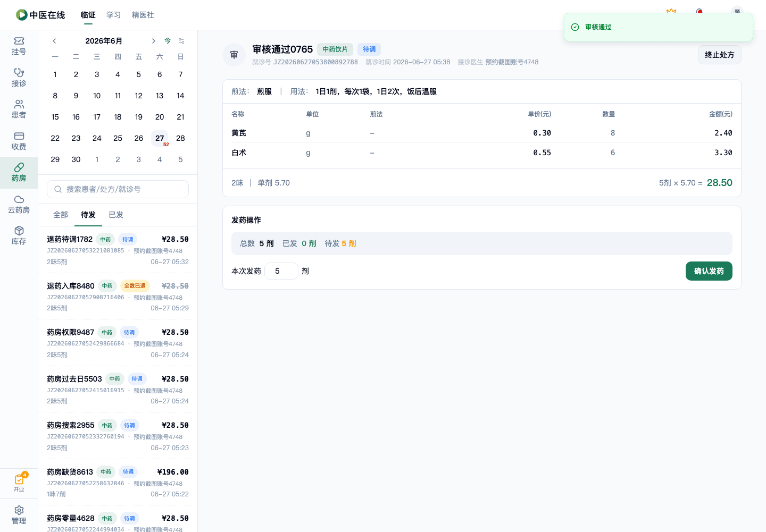Show the 已发 prescriptions tab
The width and height of the screenshot is (766, 532).
[x=116, y=215]
